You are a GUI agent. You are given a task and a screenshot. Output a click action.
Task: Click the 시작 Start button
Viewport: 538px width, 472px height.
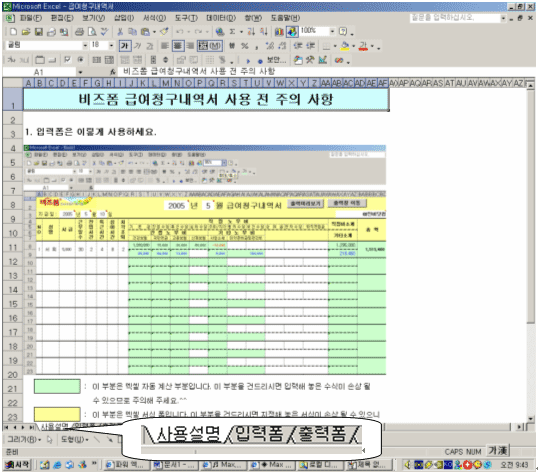(17, 464)
